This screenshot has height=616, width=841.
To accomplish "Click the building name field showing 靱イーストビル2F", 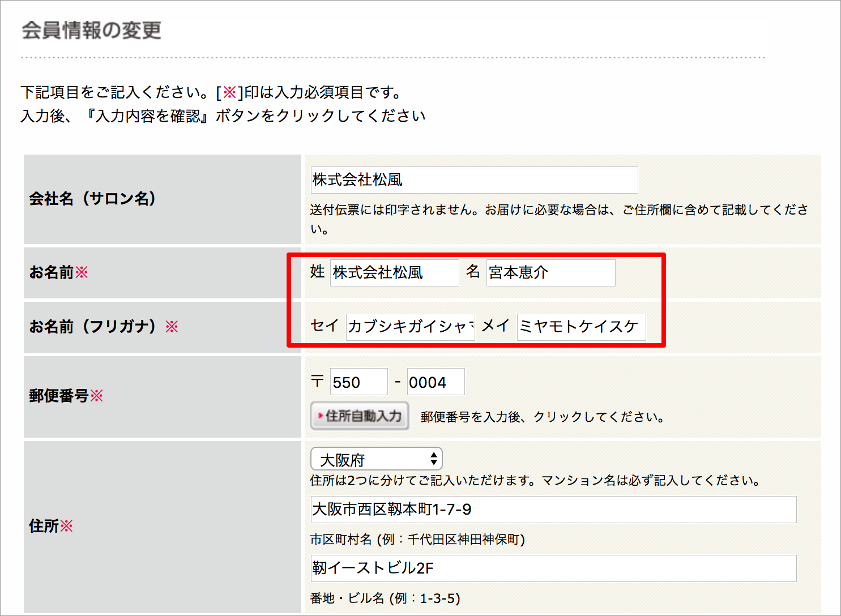I will (553, 568).
